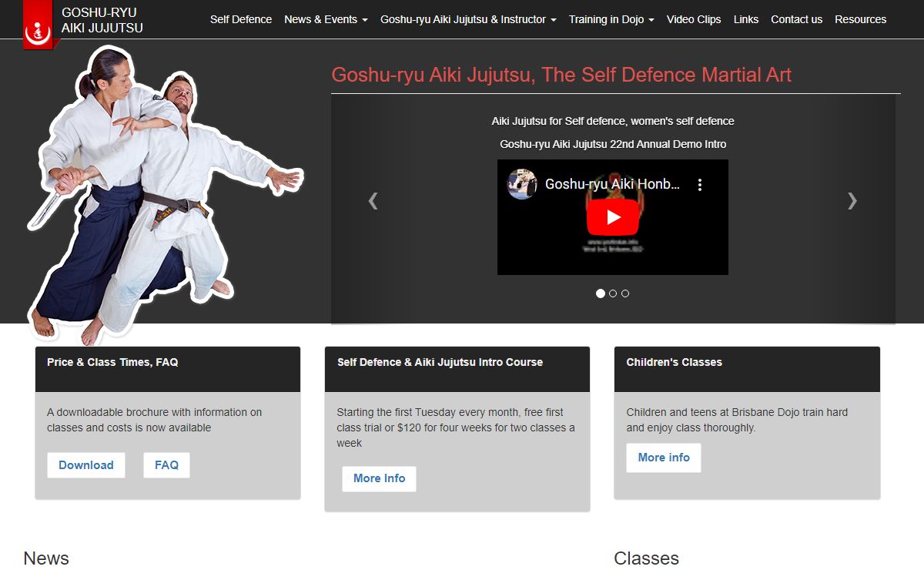Select the second carousel indicator dot
This screenshot has width=924, height=570.
coord(613,293)
